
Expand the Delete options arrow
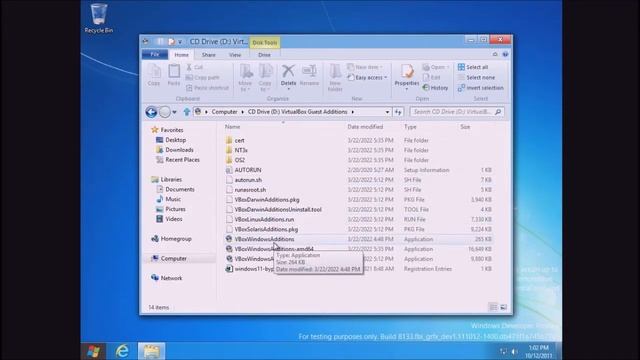tap(288, 89)
